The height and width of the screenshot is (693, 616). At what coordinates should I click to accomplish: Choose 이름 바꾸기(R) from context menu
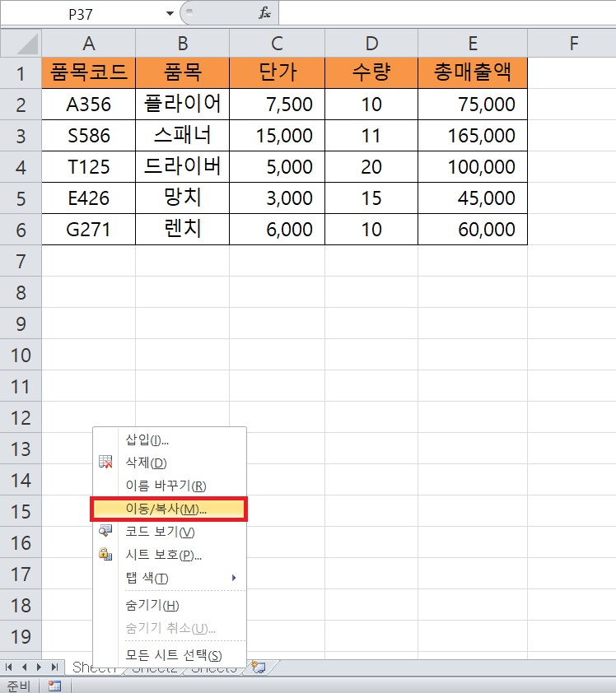point(170,486)
